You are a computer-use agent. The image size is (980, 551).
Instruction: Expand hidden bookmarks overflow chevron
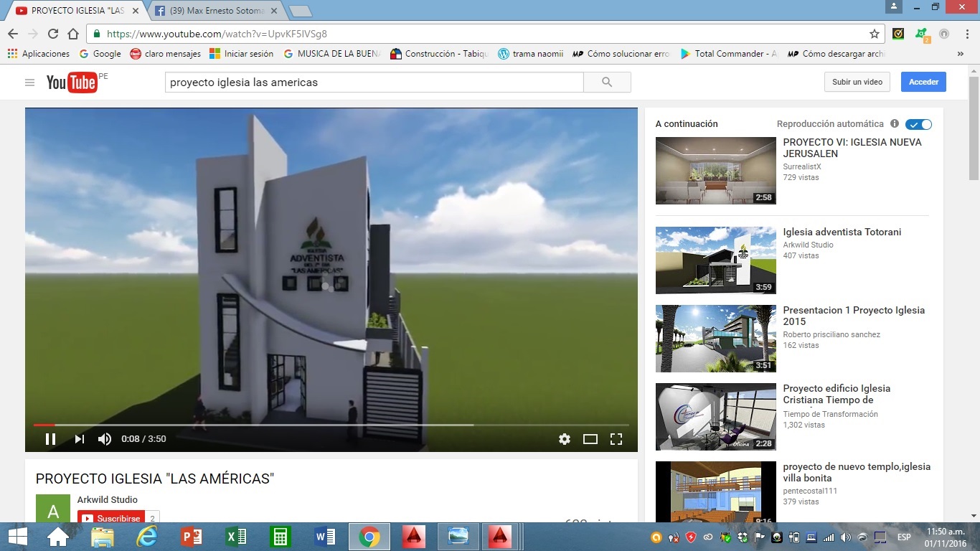960,54
